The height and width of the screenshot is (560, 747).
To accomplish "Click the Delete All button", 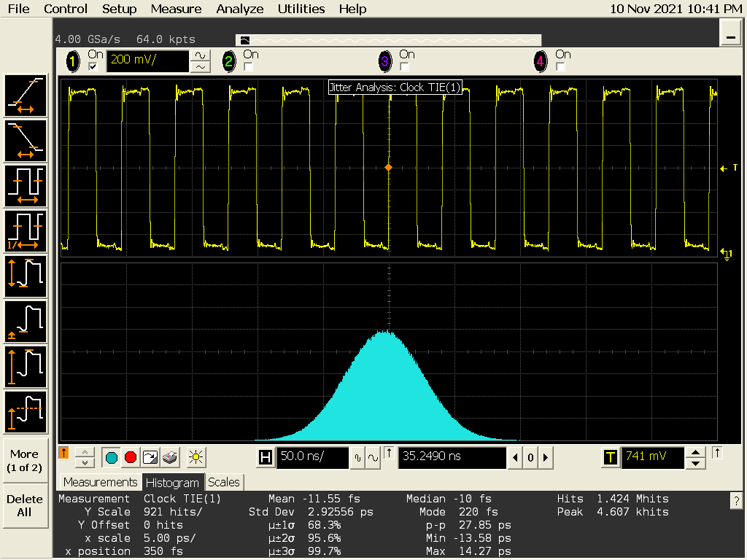I will (24, 505).
